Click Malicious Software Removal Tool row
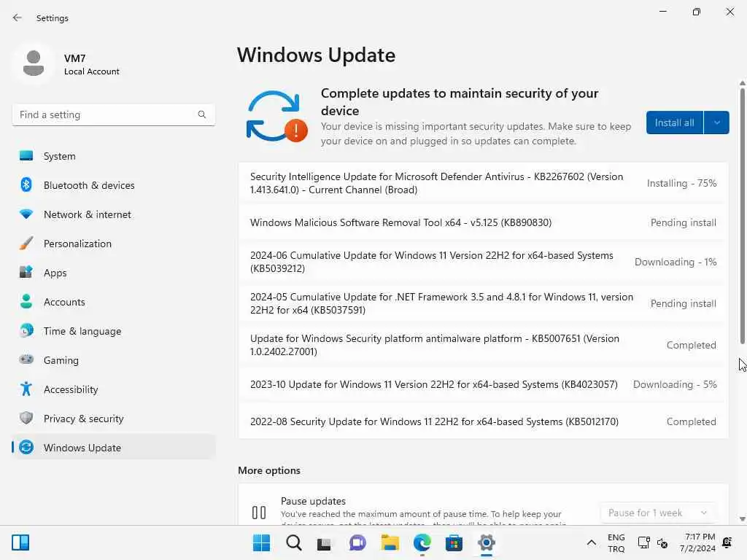The width and height of the screenshot is (747, 560). [483, 222]
